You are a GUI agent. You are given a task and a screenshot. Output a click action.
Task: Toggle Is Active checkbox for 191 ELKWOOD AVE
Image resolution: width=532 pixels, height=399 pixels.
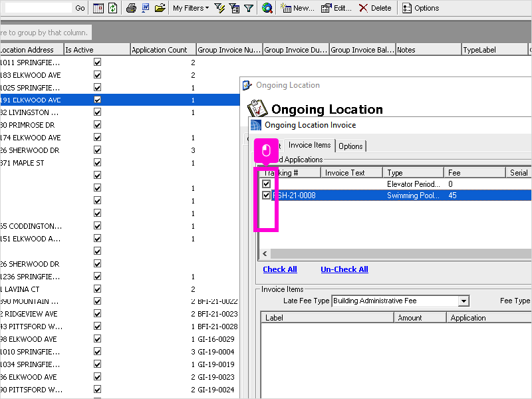coord(97,100)
